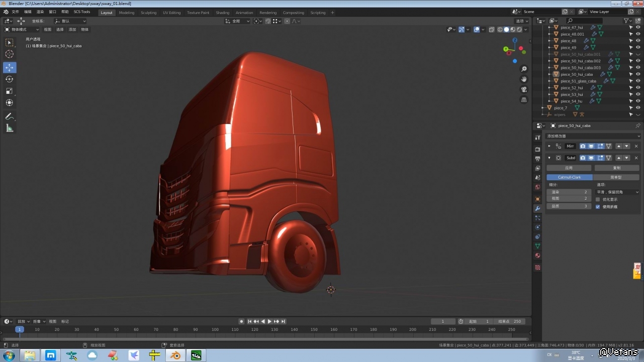Hide piece_51_glass_caba using its eye icon
644x362 pixels.
click(x=638, y=81)
